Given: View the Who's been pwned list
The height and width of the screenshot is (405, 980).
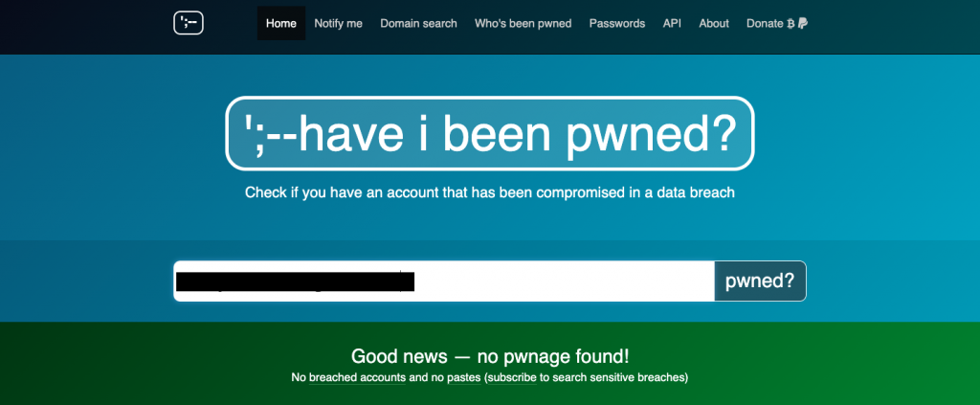Looking at the screenshot, I should (x=523, y=23).
